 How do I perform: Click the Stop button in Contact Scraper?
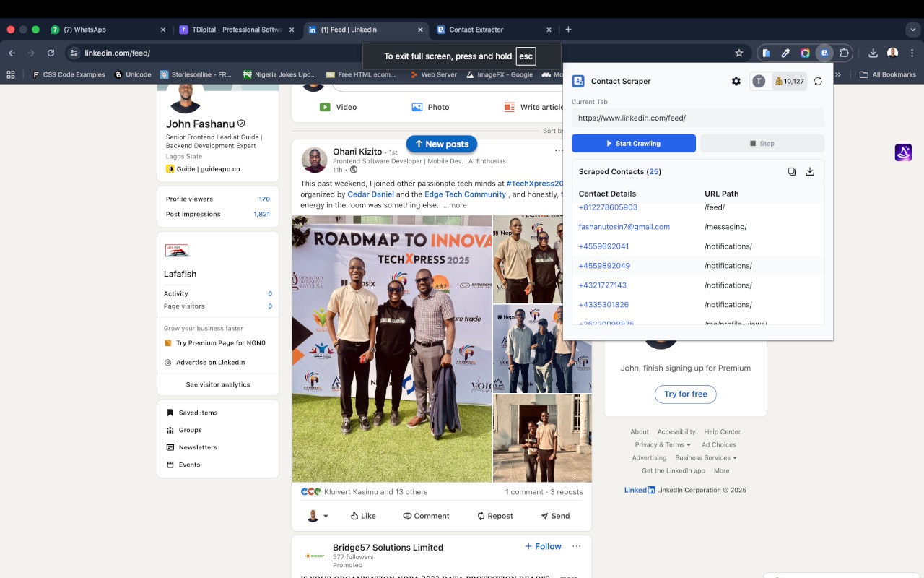[762, 143]
